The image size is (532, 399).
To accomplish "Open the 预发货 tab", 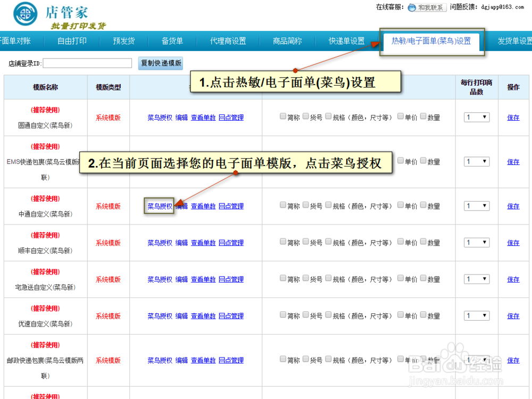I will 124,41.
